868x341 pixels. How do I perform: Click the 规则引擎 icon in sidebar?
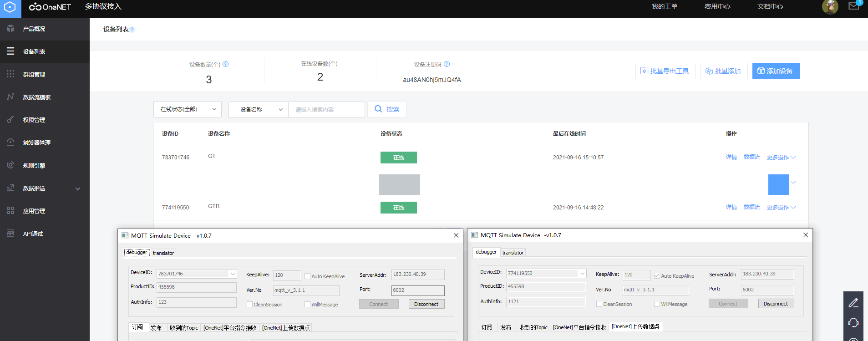(10, 165)
